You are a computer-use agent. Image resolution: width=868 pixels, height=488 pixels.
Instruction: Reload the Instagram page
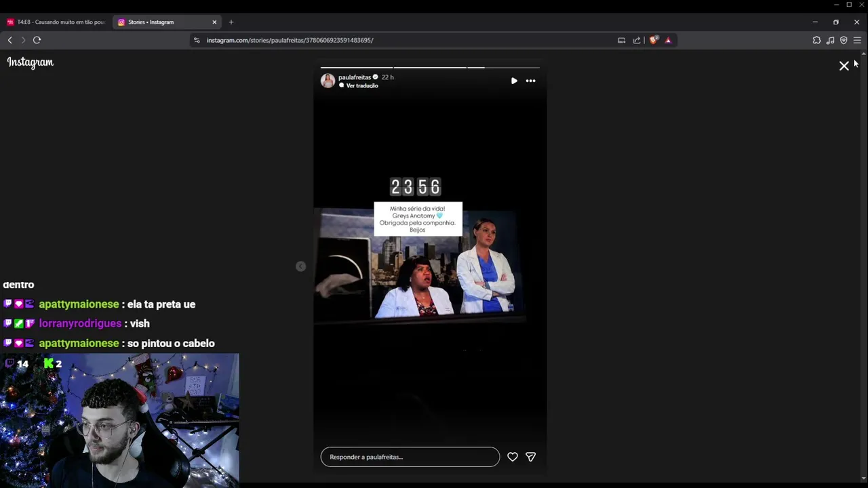click(37, 40)
